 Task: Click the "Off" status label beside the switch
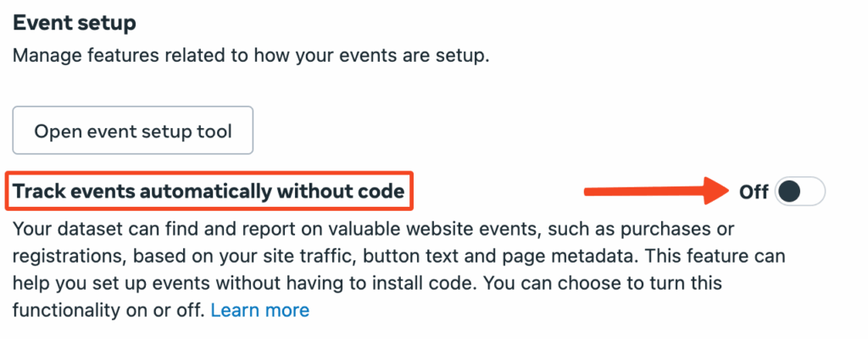pos(754,192)
